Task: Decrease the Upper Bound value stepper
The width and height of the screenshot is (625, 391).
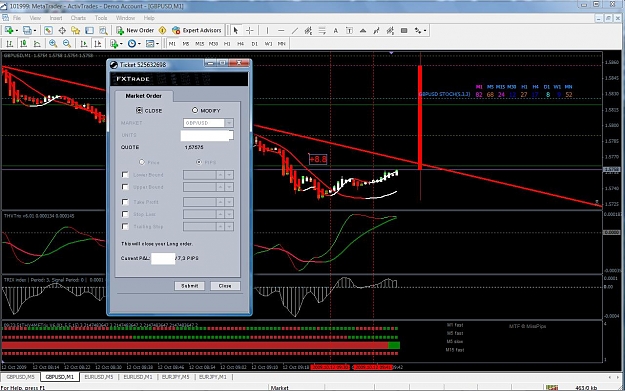Action: click(x=229, y=187)
